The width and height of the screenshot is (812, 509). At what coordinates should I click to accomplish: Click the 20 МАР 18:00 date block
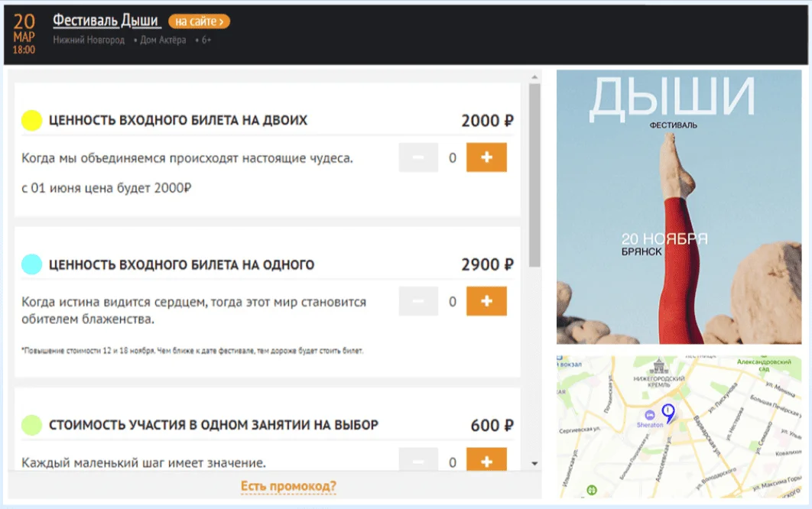(x=24, y=34)
